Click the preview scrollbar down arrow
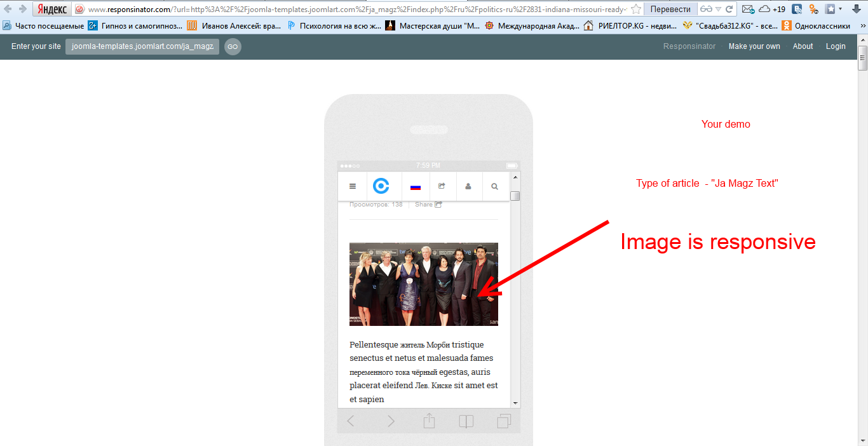Viewport: 868px width, 446px height. tap(515, 403)
